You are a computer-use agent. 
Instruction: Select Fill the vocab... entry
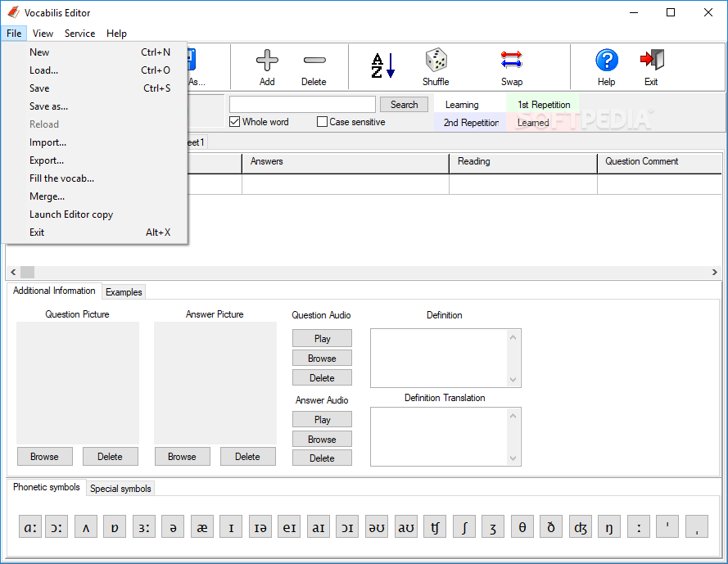(x=95, y=178)
